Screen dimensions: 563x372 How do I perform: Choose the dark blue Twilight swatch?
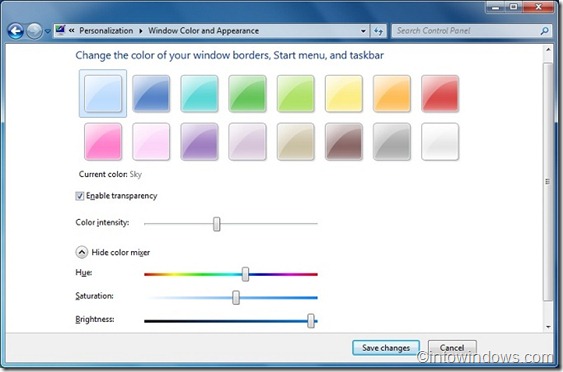point(151,93)
